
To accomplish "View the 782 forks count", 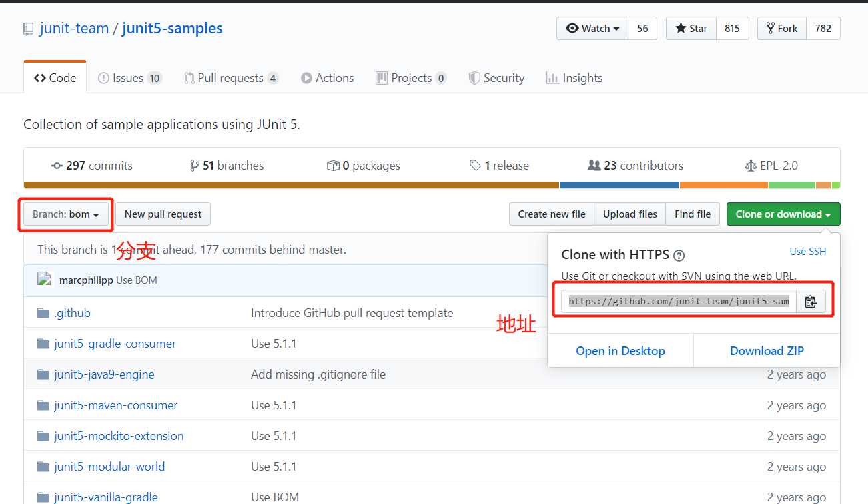I will pos(823,29).
